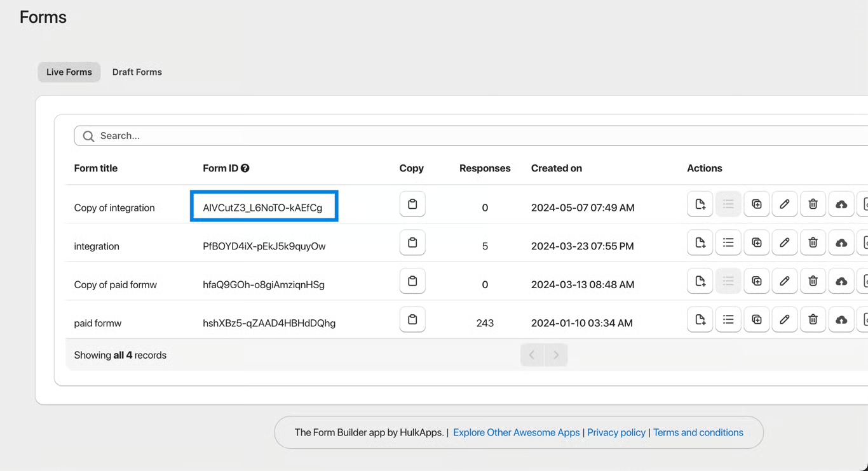868x471 pixels.
Task: Select form ID AlVCutZ3_L6NoTO-kAEfCg text
Action: [262, 208]
